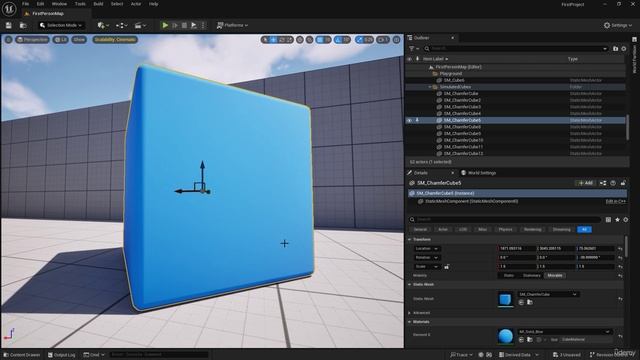Select the Rendering filter in Details
Image resolution: width=640 pixels, height=360 pixels.
pyautogui.click(x=532, y=229)
